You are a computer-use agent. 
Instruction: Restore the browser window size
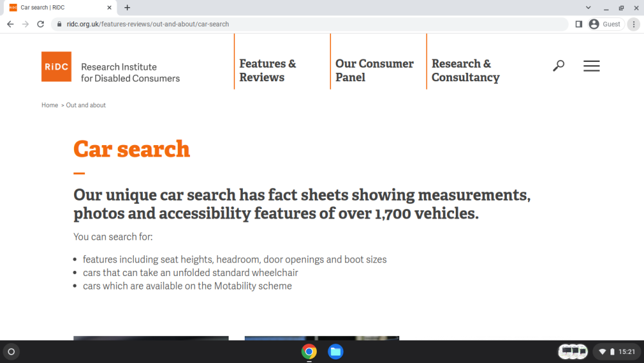[x=621, y=7]
